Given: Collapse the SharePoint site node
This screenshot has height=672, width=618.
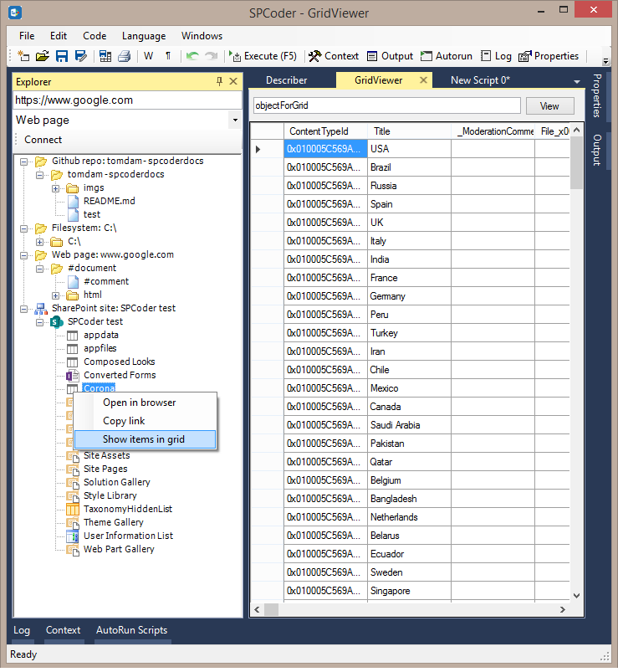Looking at the screenshot, I should click(x=24, y=310).
